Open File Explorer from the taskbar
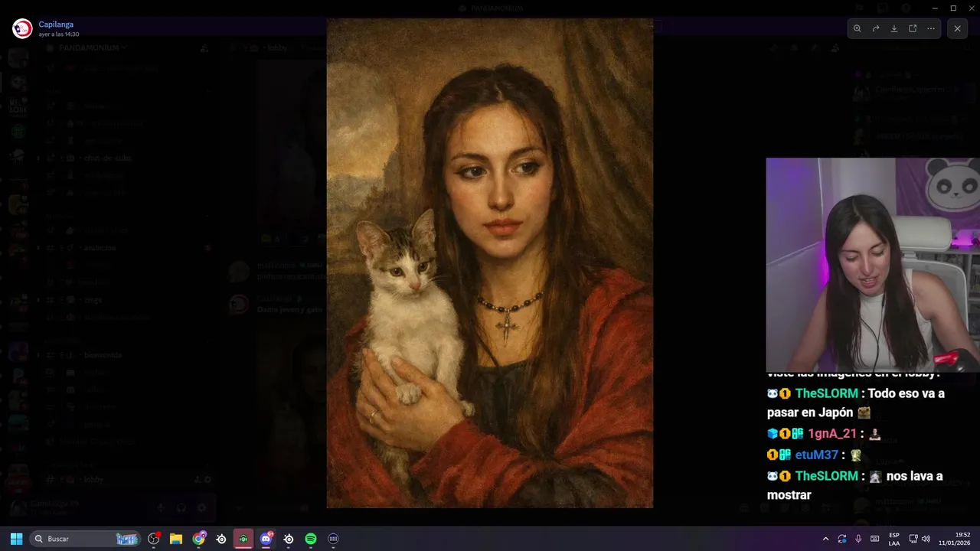980x551 pixels. (176, 539)
